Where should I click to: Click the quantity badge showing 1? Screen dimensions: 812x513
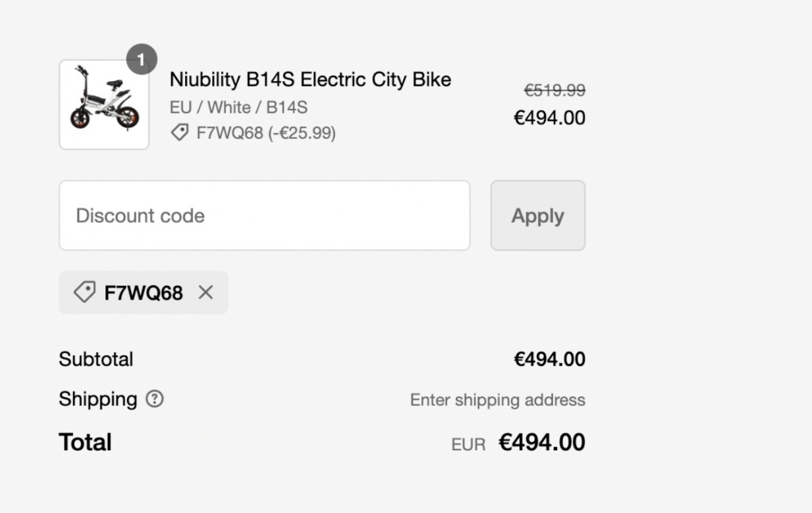[144, 59]
